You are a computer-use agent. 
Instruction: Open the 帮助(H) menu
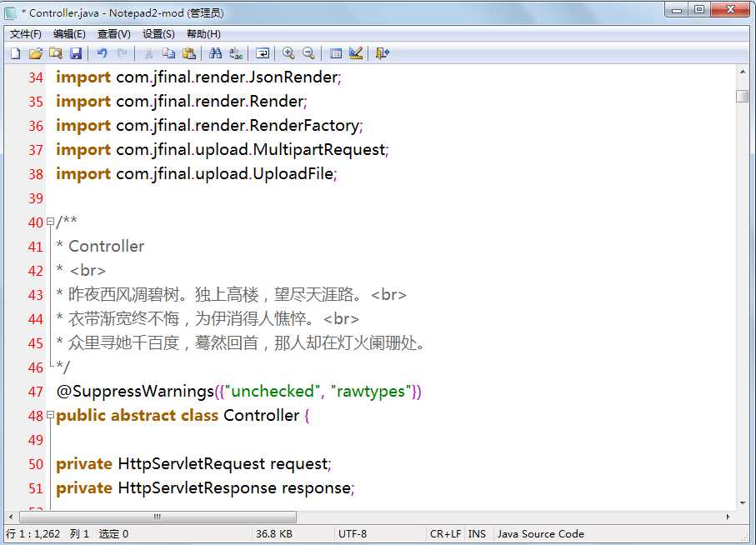click(x=203, y=33)
